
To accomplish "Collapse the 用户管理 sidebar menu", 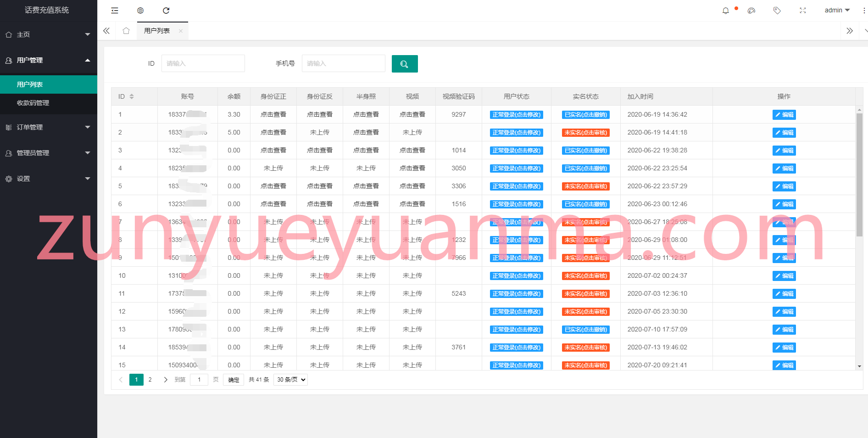I will coord(49,60).
